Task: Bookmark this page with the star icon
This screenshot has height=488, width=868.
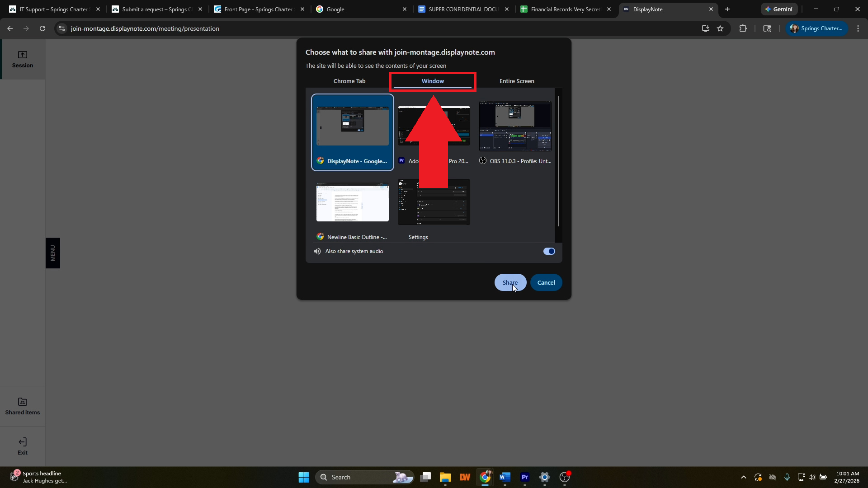Action: (x=720, y=28)
